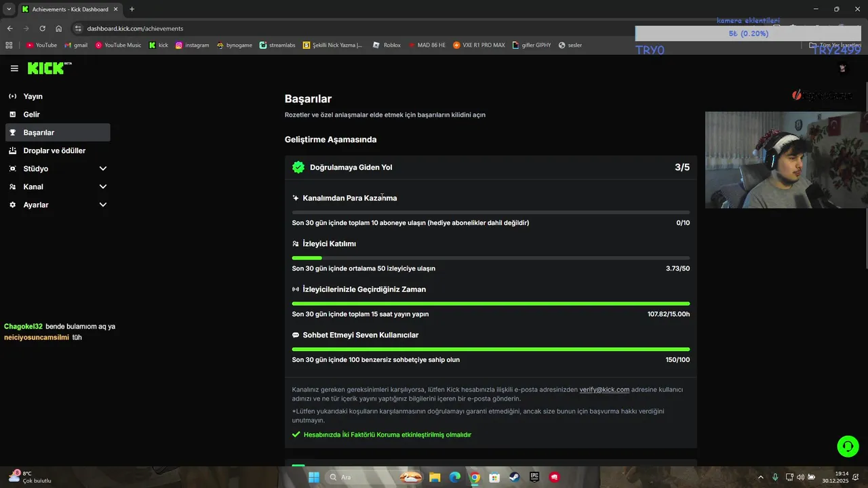This screenshot has height=488, width=868.
Task: Click the browser back arrow
Action: (x=9, y=28)
